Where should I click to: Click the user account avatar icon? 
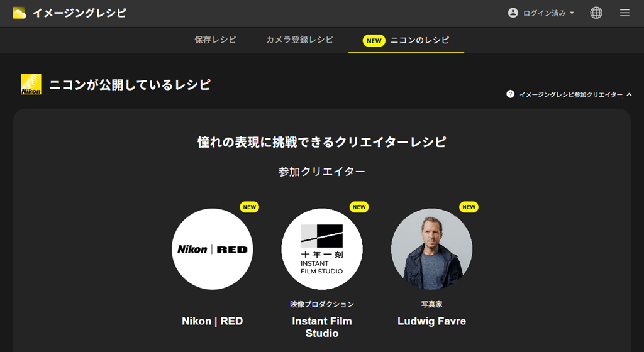pos(513,13)
